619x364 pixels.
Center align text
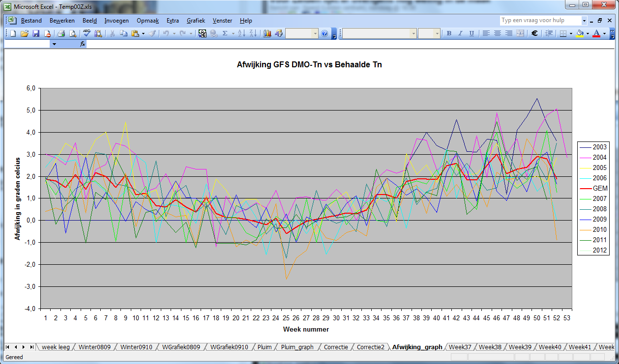[x=498, y=33]
